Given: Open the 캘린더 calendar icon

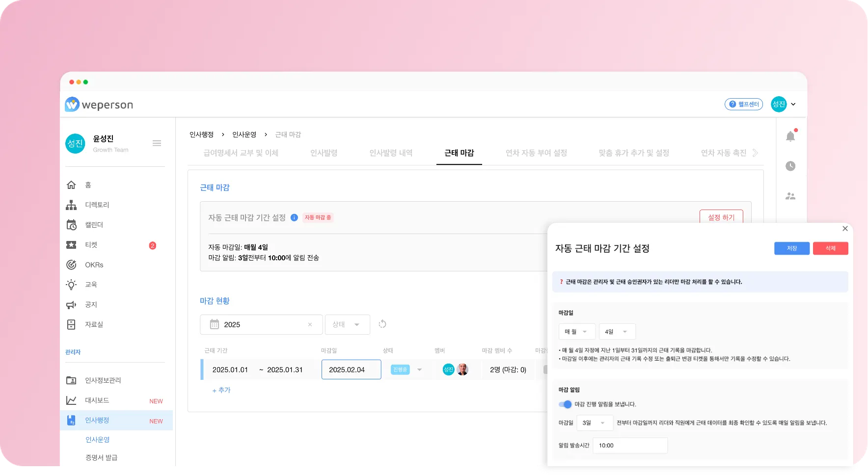Looking at the screenshot, I should 71,225.
